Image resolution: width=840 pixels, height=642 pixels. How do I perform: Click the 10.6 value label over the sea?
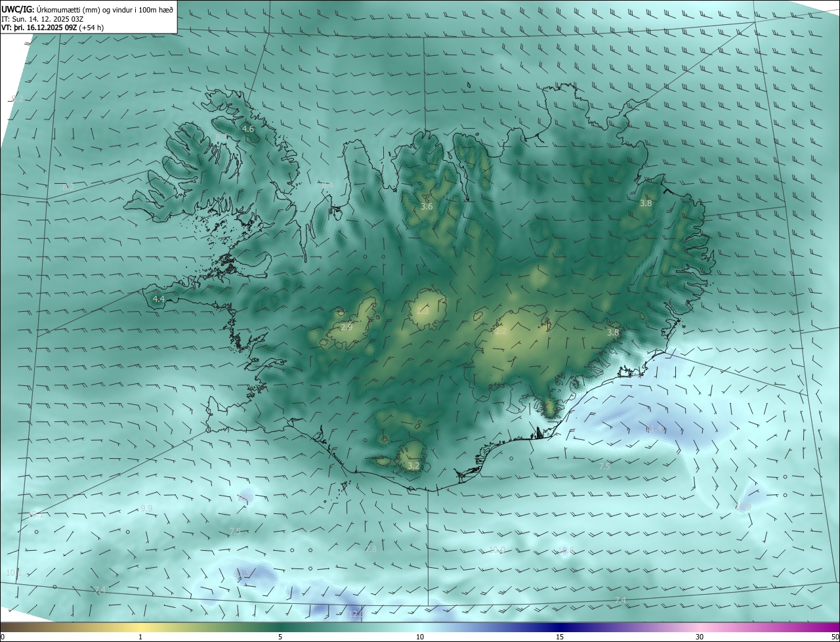pos(566,550)
